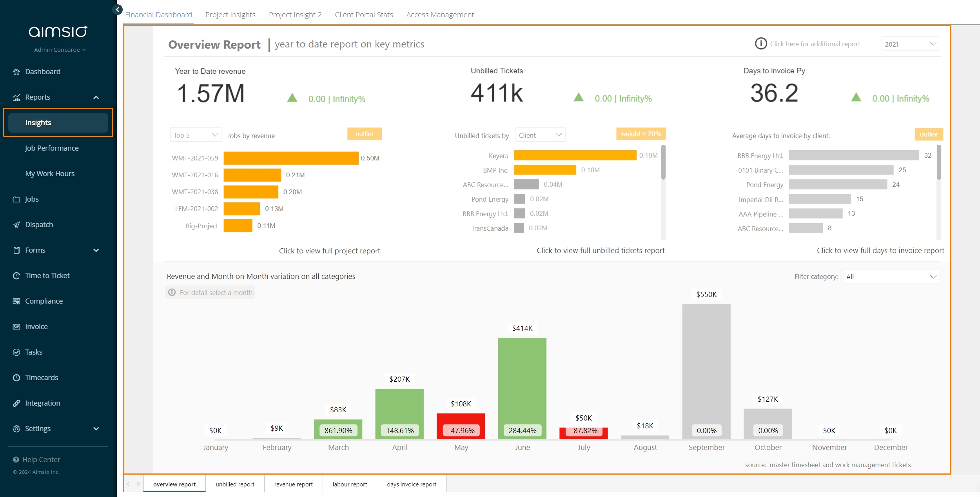Select the BBB Energy Ltd. days bar
980x497 pixels.
point(854,155)
